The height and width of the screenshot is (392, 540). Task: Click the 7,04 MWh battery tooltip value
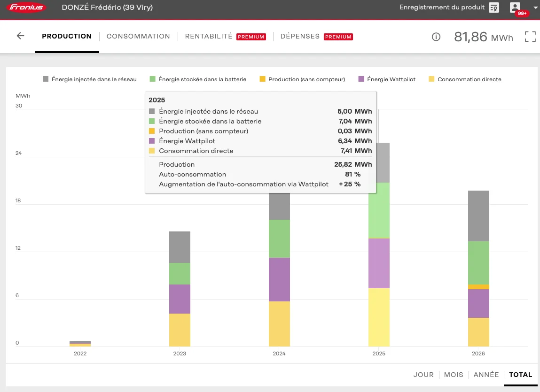click(355, 121)
